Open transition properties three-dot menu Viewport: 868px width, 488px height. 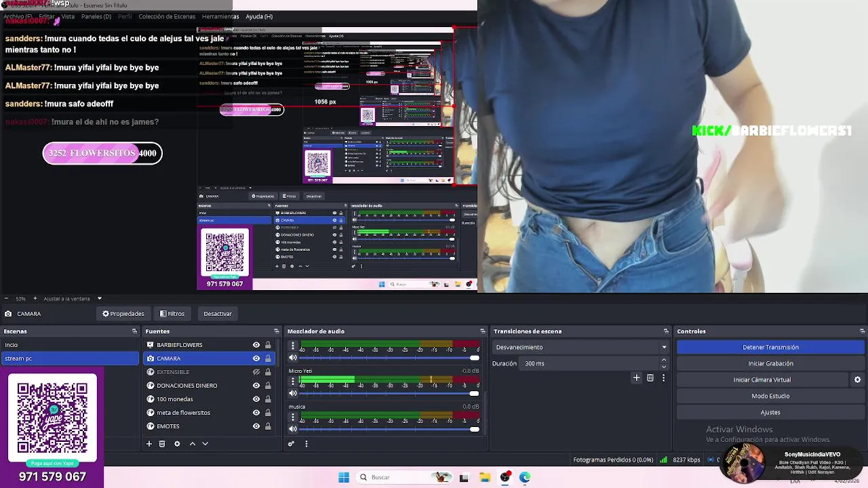click(x=663, y=378)
